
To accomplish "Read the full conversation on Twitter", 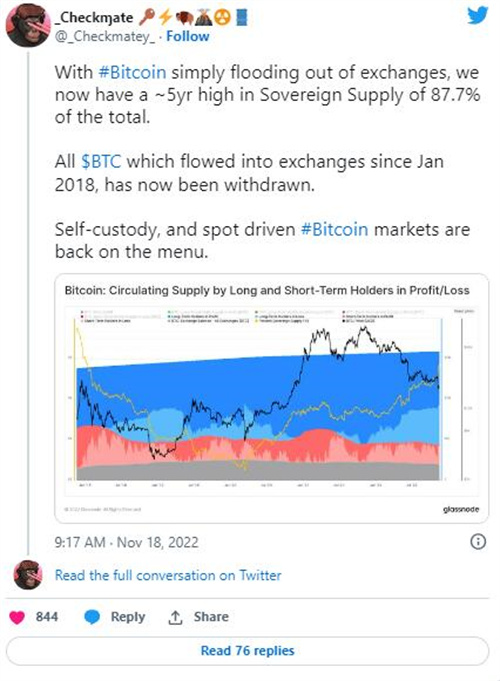I will tap(168, 575).
